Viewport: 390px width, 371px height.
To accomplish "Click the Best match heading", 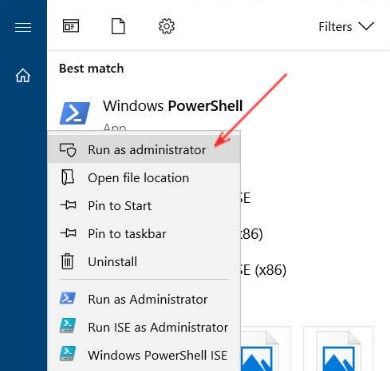I will coord(91,69).
